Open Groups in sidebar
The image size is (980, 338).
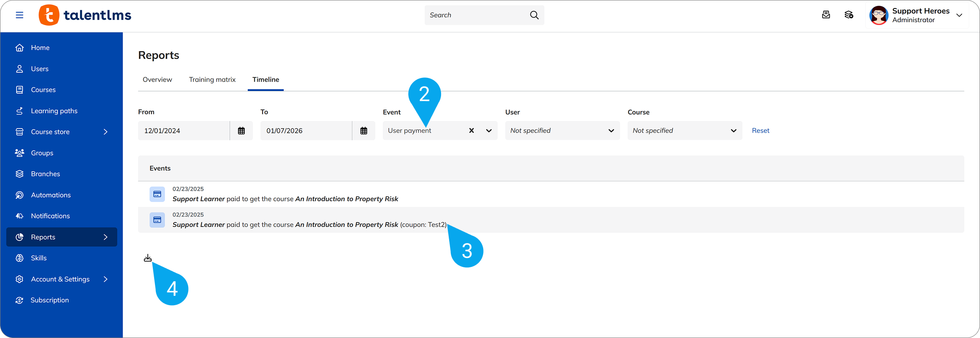pos(62,153)
